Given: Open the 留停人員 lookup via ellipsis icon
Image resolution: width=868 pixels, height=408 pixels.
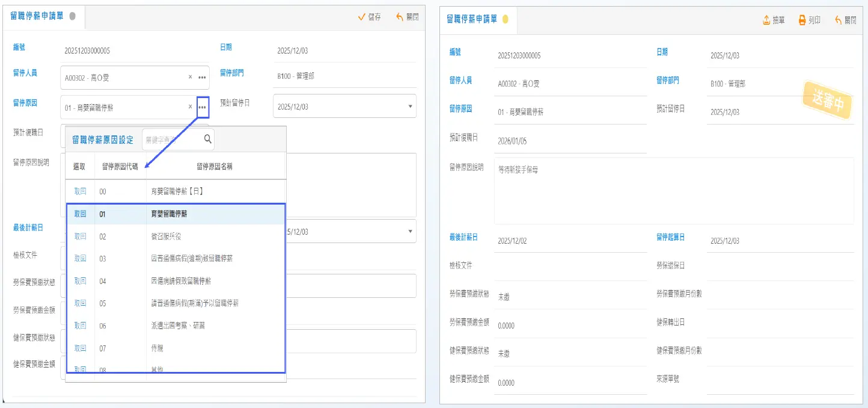Looking at the screenshot, I should coord(203,77).
